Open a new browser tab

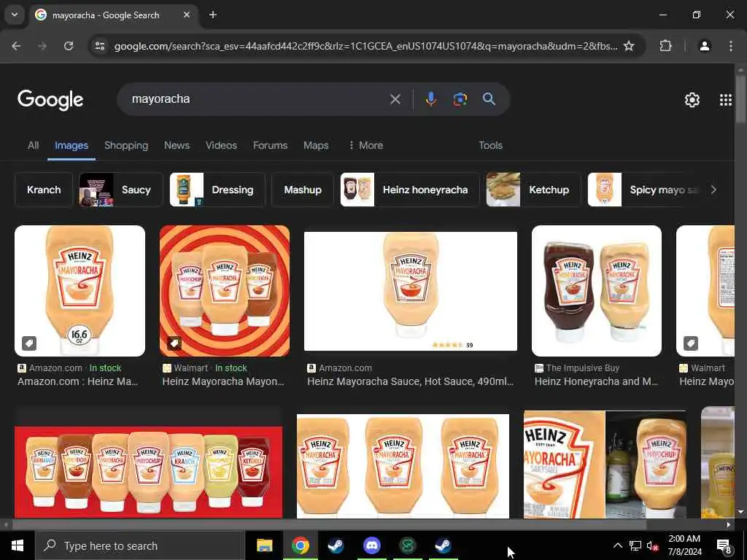[213, 15]
